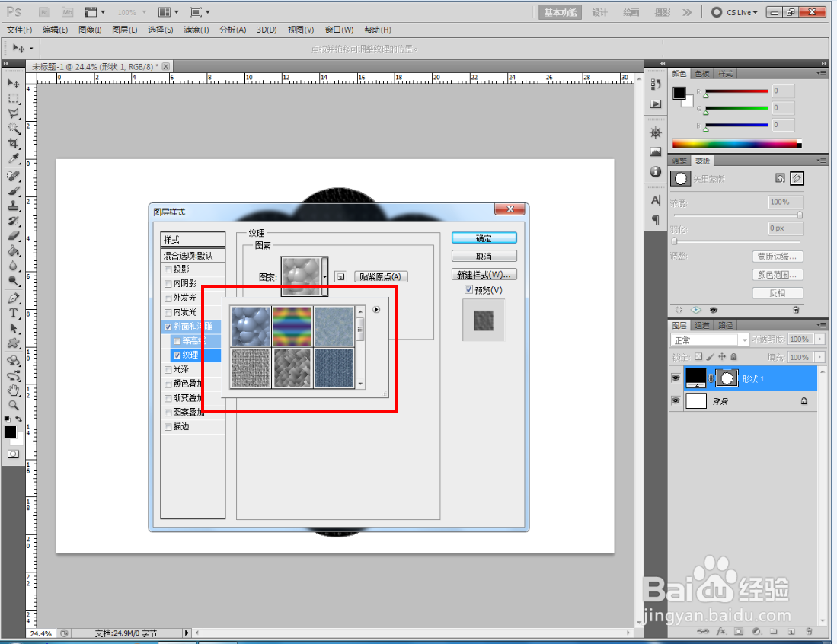Hide the 形状 1 layer eye icon
Viewport: 837px width, 644px height.
click(x=676, y=378)
